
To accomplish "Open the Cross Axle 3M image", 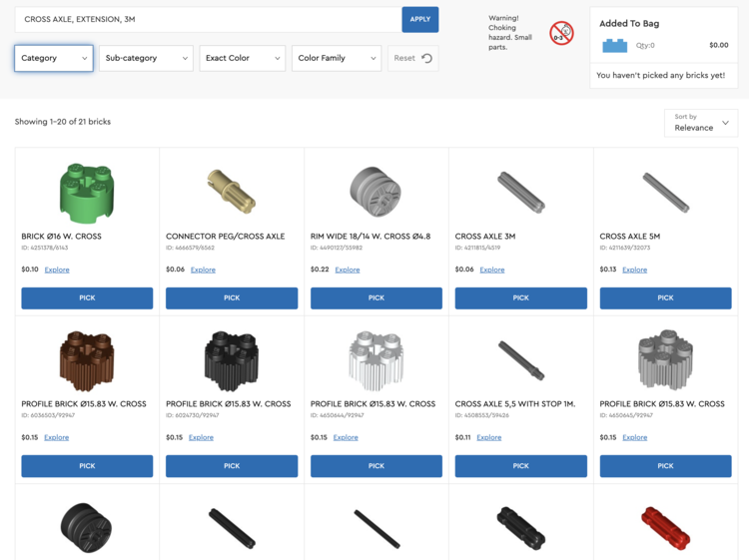I will coord(521,192).
